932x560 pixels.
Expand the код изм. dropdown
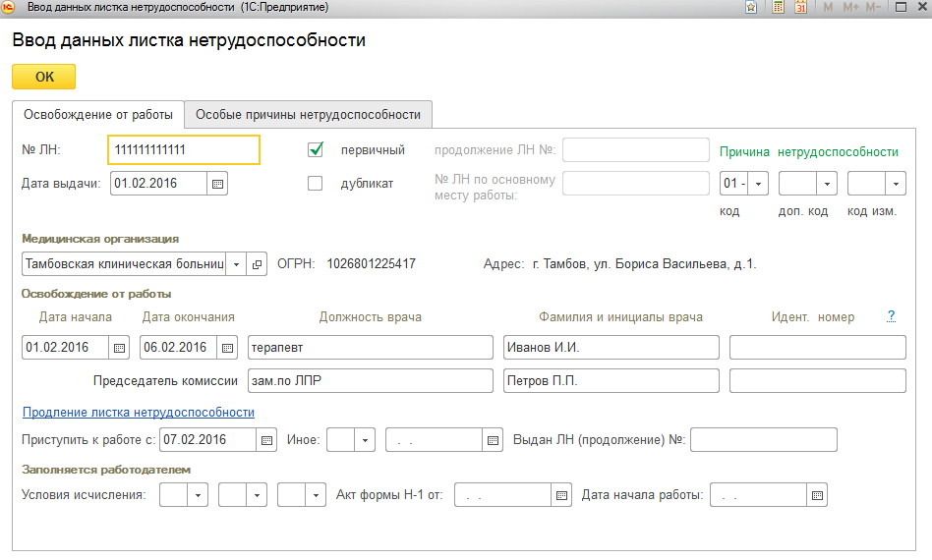(x=896, y=184)
